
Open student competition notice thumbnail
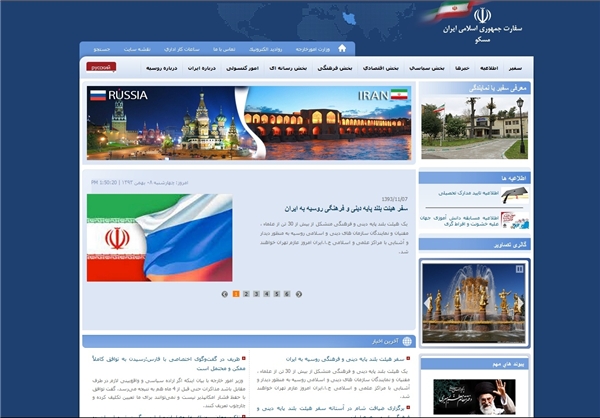click(x=515, y=221)
